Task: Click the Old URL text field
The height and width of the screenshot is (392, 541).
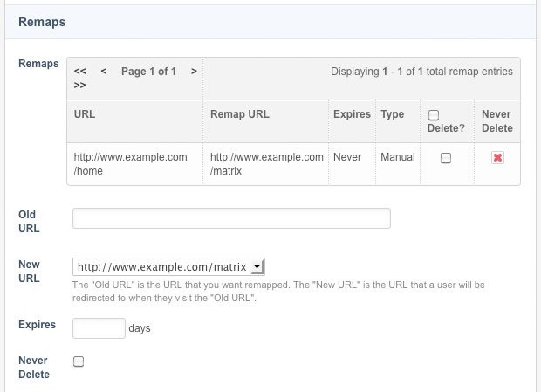Action: pos(231,218)
